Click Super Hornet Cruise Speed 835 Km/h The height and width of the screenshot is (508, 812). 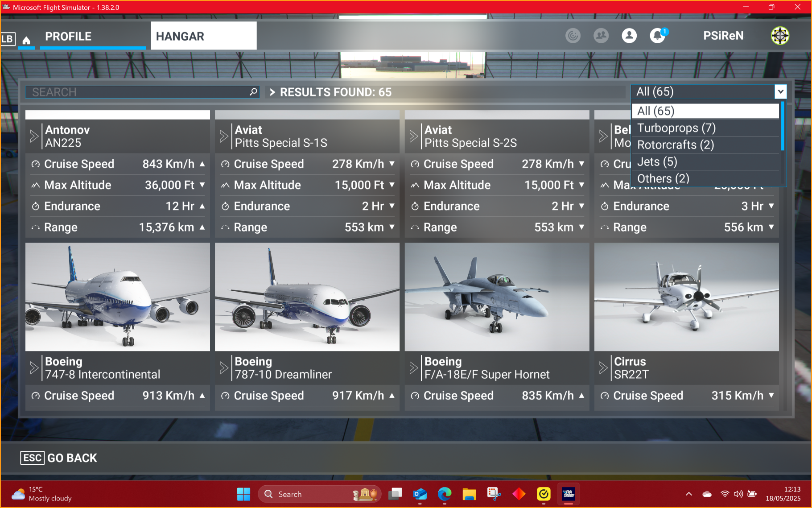pyautogui.click(x=497, y=396)
